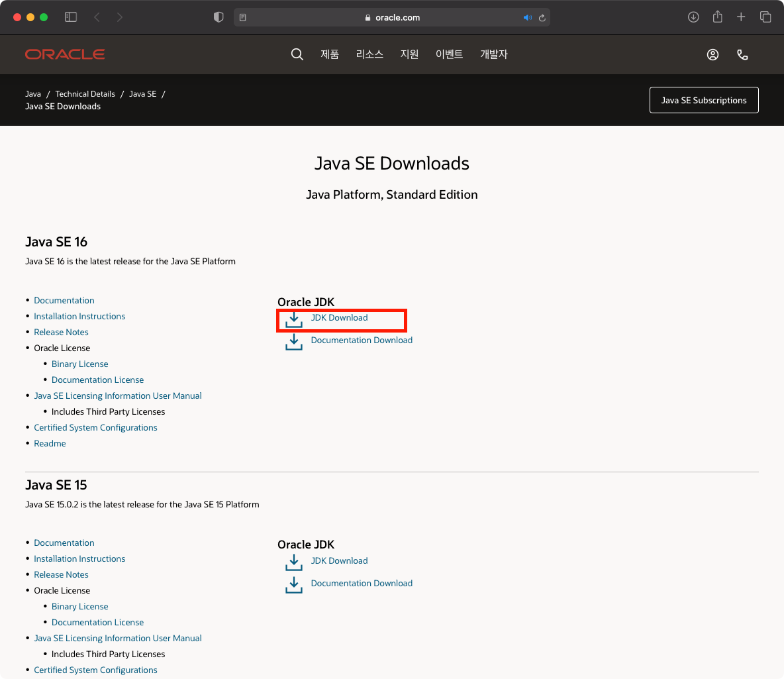Select the 리소스 menu item
Viewport: 784px width, 679px height.
pos(369,54)
